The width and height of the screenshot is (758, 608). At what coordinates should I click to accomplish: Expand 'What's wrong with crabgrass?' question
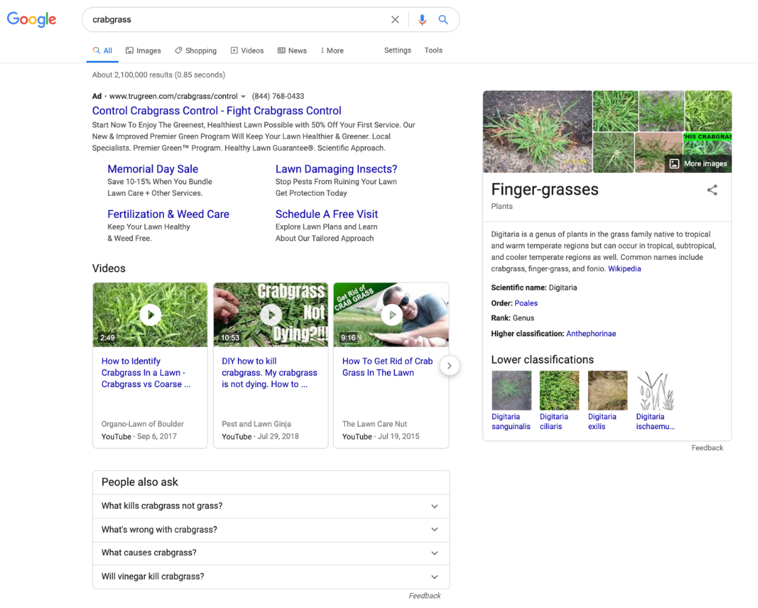[271, 530]
